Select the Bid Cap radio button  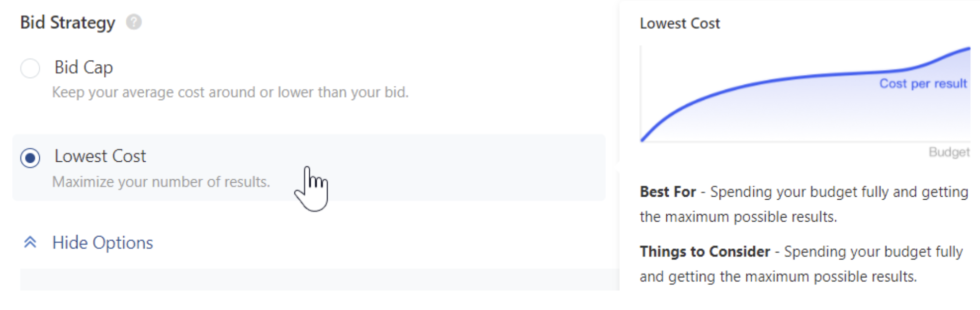30,68
